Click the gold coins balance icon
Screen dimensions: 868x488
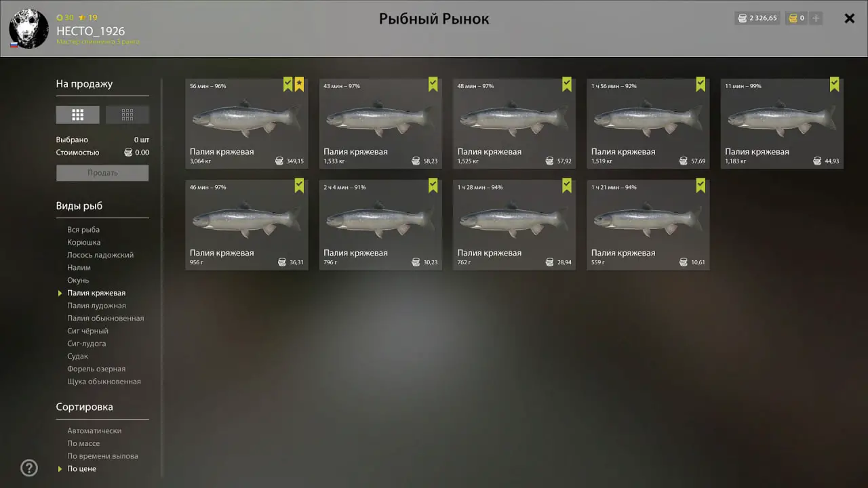pyautogui.click(x=792, y=18)
